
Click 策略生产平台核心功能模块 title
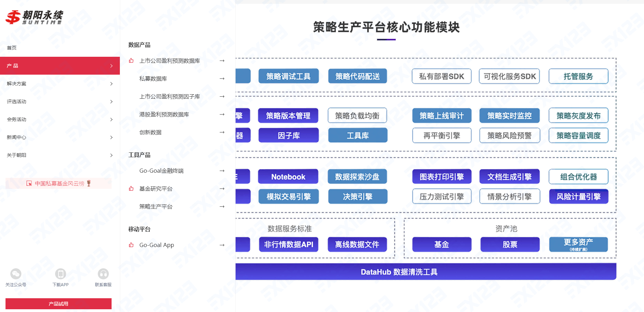[x=386, y=27]
